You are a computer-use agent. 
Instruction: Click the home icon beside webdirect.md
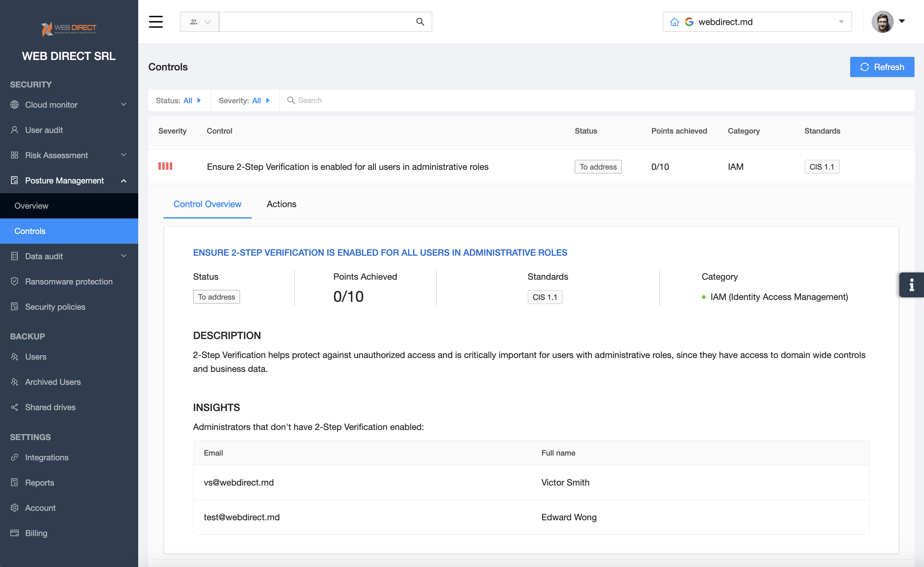point(674,22)
